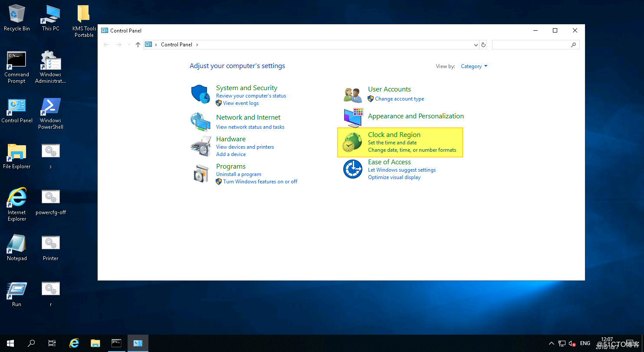Viewport: 644px width, 352px height.
Task: Open Appearance and Personalization monitor icon
Action: point(352,117)
